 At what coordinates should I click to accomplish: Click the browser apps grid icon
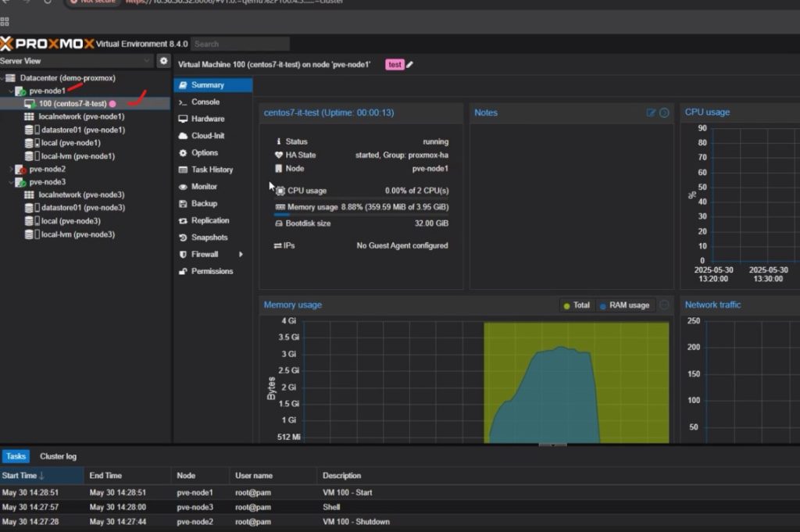point(5,21)
